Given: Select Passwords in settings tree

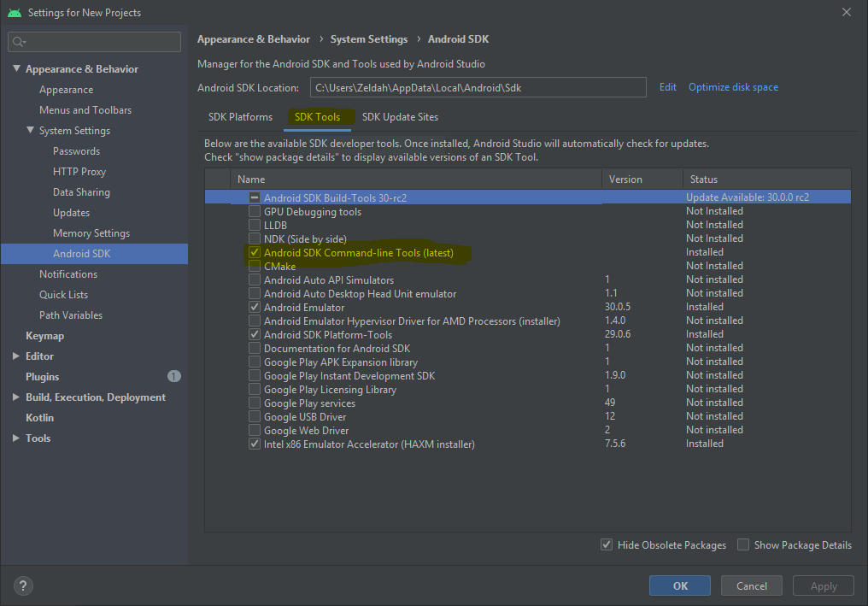Looking at the screenshot, I should point(76,151).
